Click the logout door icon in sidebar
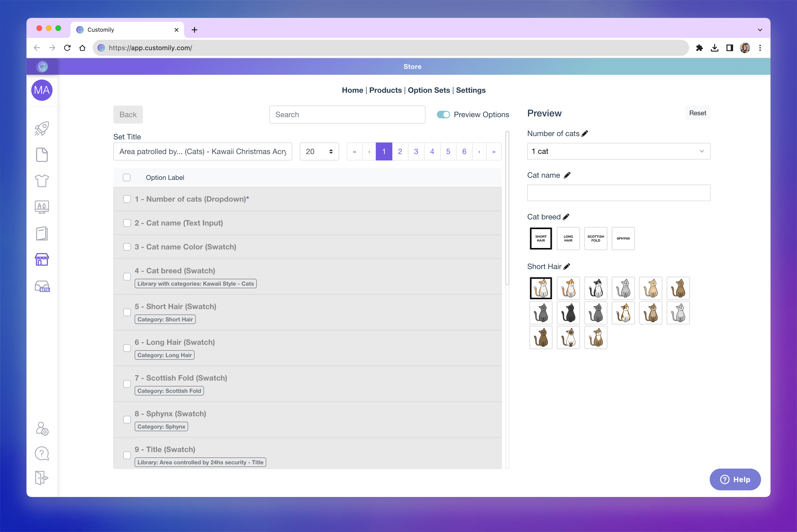 (x=42, y=478)
